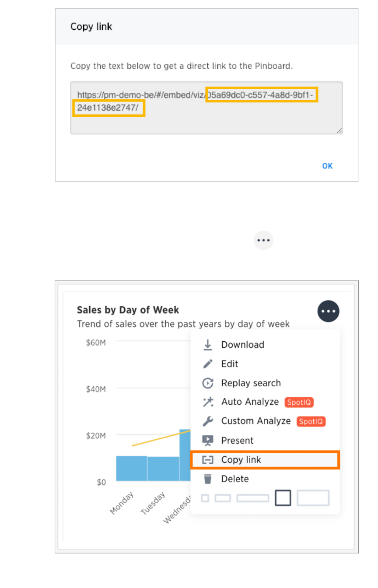Select the Replay search menu entry
378x588 pixels.
251,383
